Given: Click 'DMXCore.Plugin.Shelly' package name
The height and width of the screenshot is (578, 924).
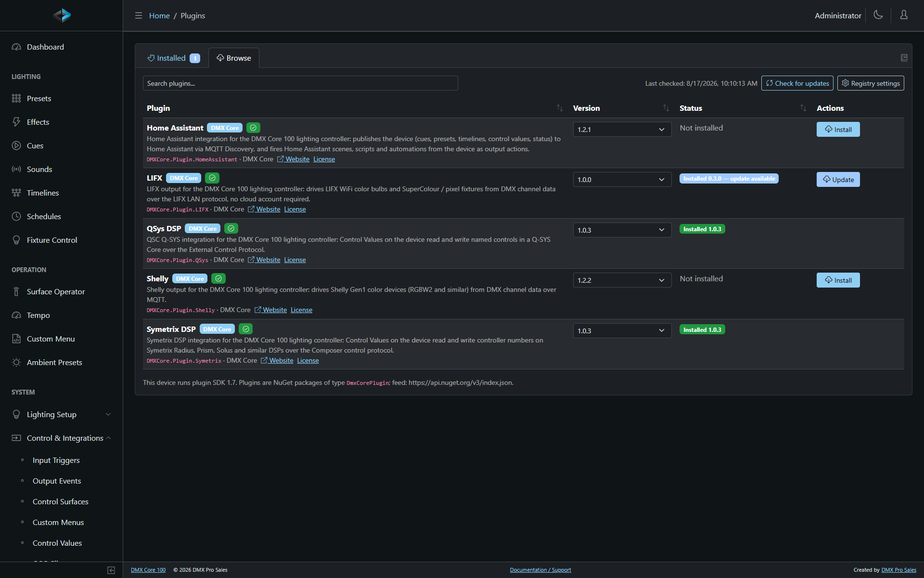Looking at the screenshot, I should coord(181,310).
